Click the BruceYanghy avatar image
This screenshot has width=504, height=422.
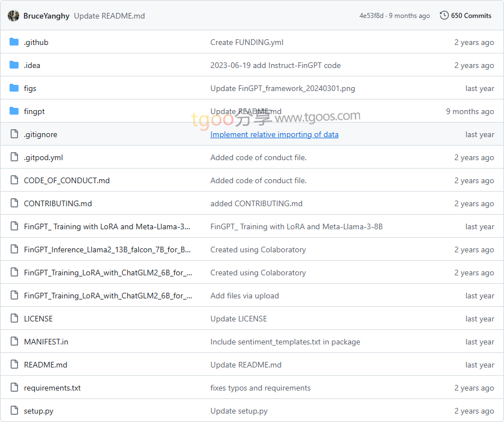pos(13,16)
